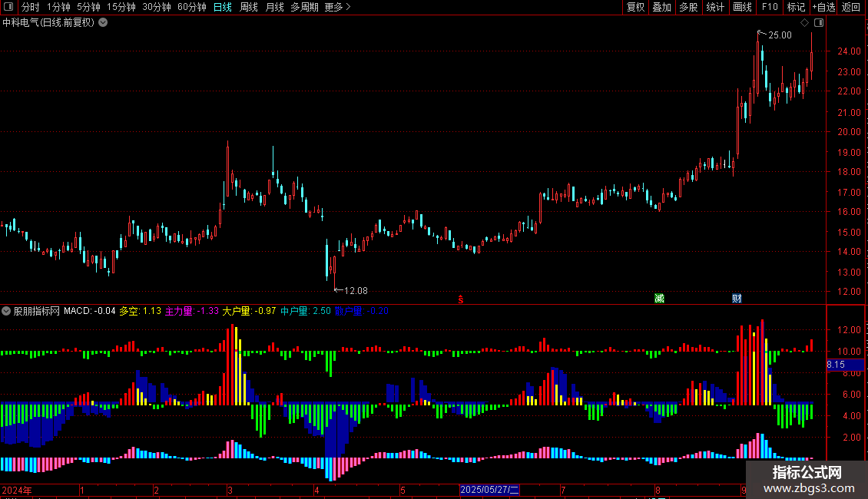Select the 30分钟 period tab
Screen dimensions: 868x499
coord(157,7)
